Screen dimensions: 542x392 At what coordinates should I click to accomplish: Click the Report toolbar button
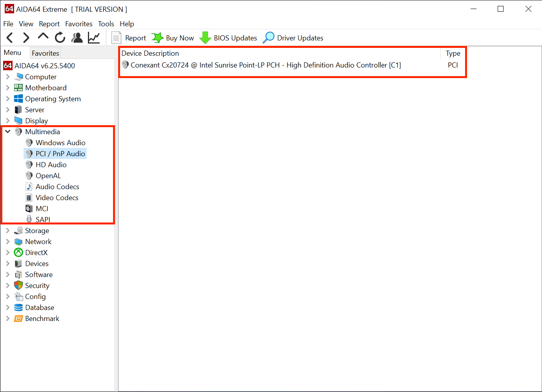[129, 38]
